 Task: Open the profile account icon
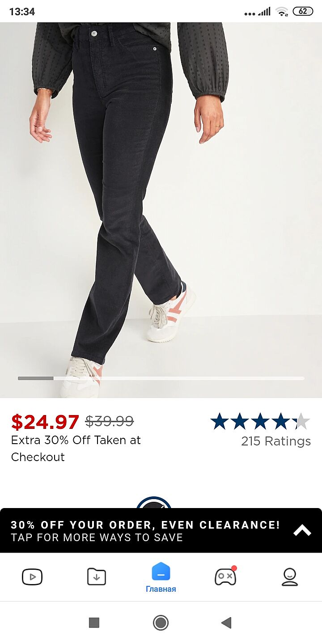[290, 577]
